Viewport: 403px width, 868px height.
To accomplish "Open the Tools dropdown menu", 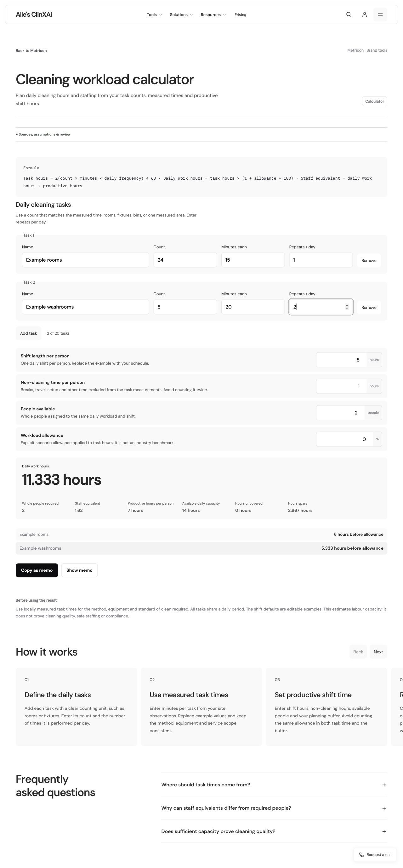I will pos(154,14).
